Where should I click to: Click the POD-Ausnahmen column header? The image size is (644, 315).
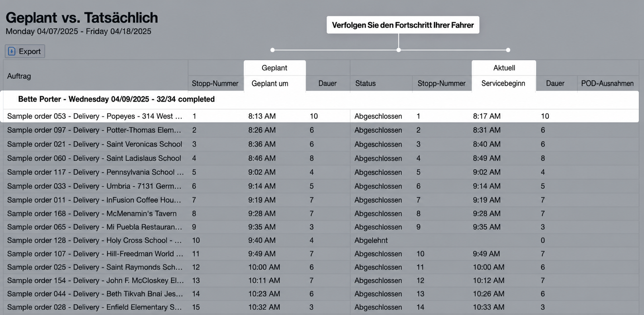coord(607,83)
